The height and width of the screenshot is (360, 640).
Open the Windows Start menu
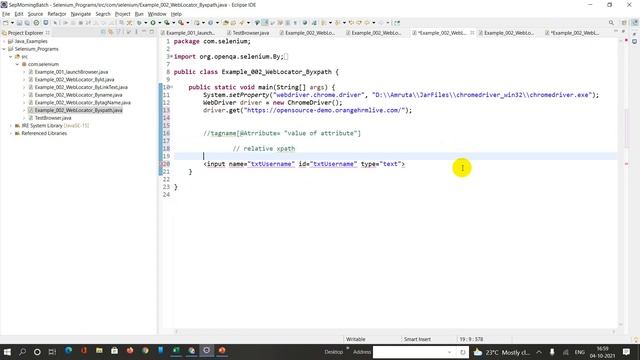click(7, 351)
